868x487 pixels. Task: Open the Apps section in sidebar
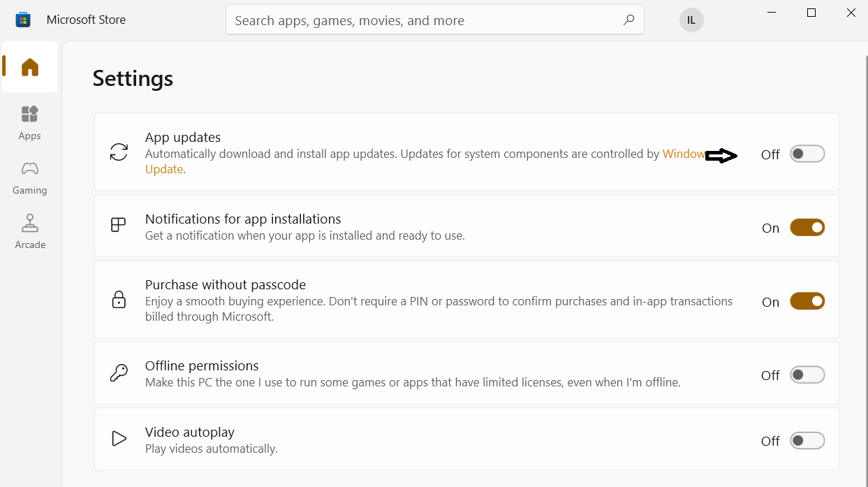(29, 122)
